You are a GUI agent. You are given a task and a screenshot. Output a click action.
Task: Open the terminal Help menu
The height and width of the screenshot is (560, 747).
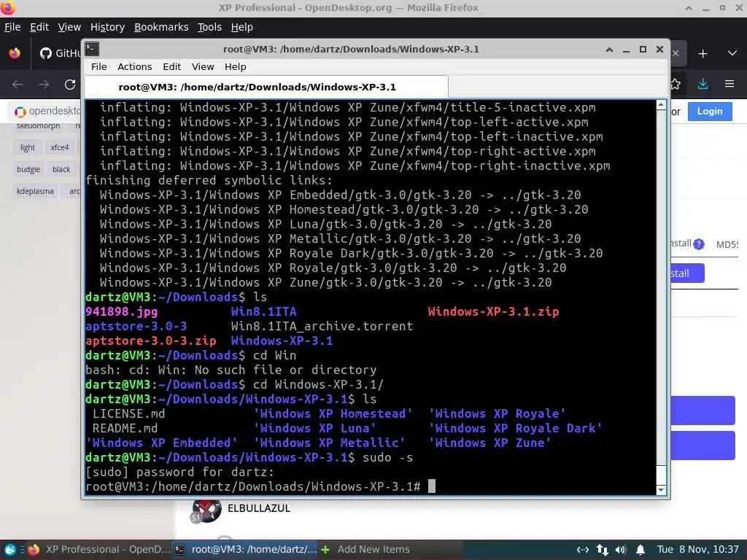click(236, 66)
